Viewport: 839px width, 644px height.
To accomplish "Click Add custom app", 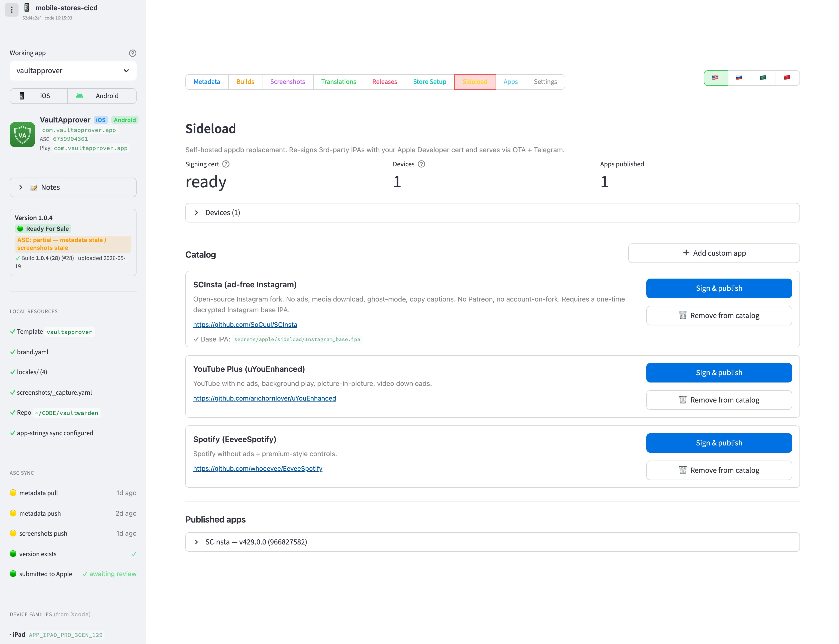I will [x=714, y=253].
